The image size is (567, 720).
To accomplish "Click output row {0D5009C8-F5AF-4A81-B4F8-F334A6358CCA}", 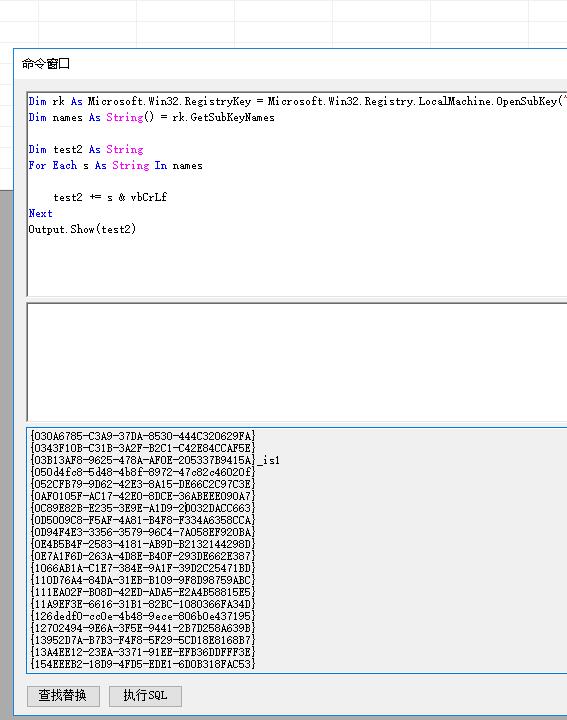I will point(143,520).
